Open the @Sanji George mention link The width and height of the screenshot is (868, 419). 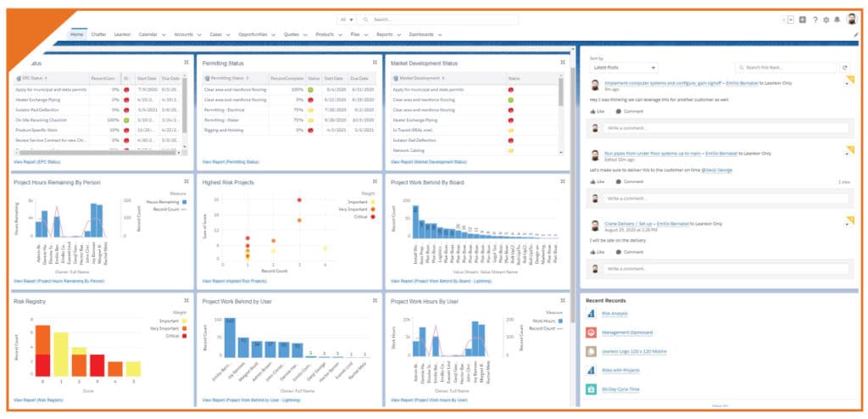coord(716,170)
